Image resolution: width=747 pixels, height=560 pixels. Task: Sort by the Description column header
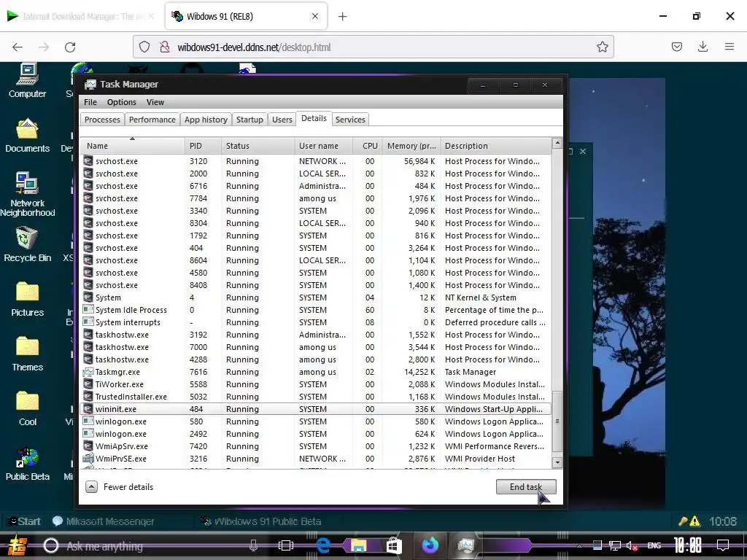coord(495,146)
